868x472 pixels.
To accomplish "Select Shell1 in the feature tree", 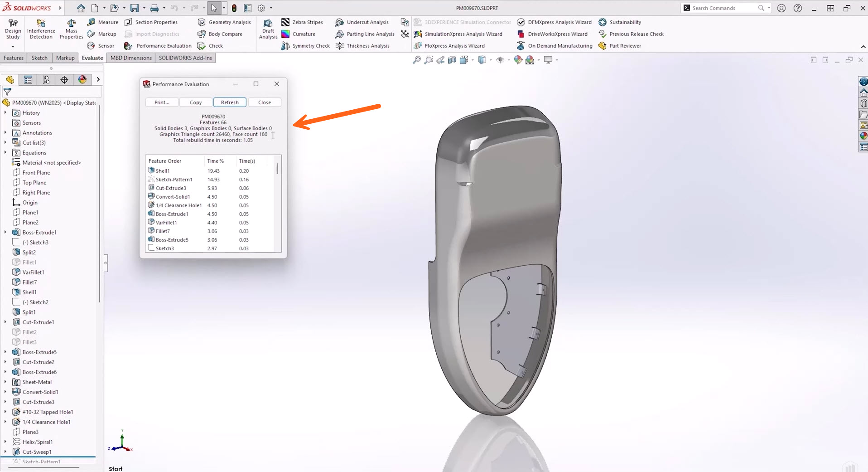I will pos(29,292).
